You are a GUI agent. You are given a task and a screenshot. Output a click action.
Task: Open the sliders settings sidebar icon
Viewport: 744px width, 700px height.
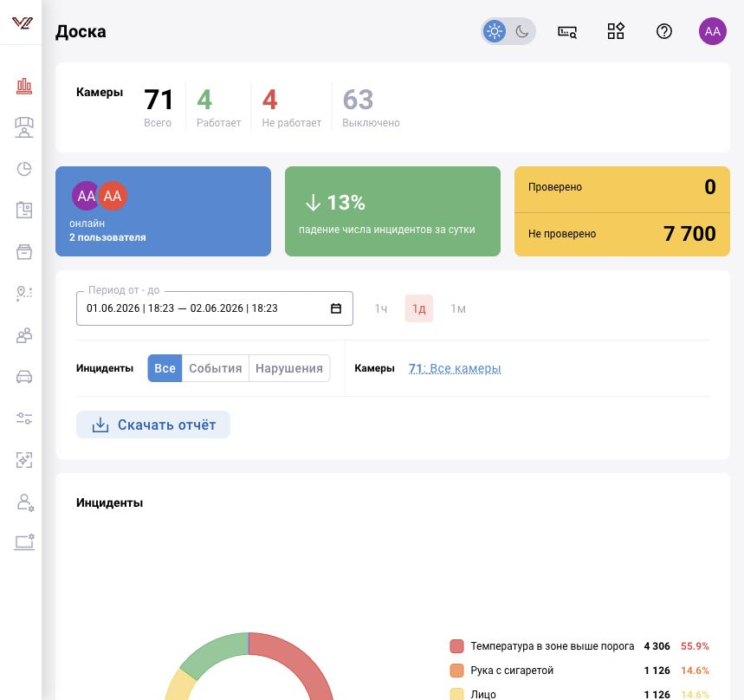tap(24, 418)
